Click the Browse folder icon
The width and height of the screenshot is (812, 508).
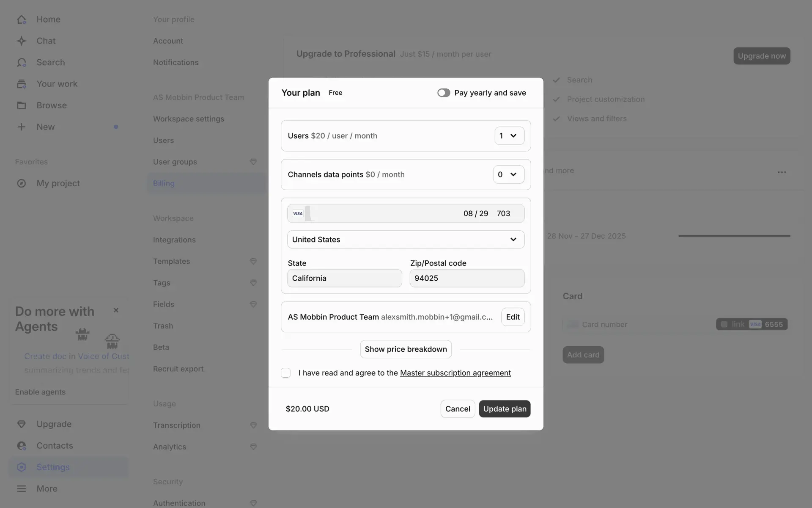[x=22, y=105]
